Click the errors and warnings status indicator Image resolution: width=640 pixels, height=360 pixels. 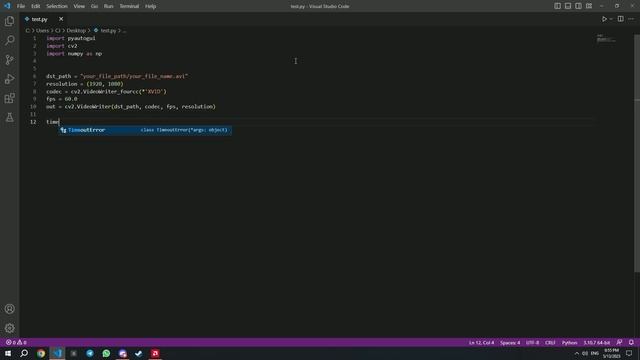click(x=16, y=342)
